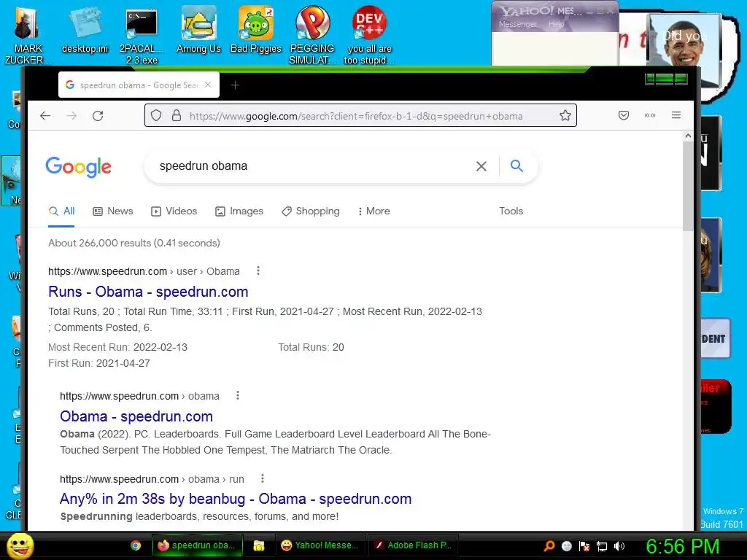Viewport: 747px width, 560px height.
Task: Select the desktop.ini file icon
Action: click(85, 31)
